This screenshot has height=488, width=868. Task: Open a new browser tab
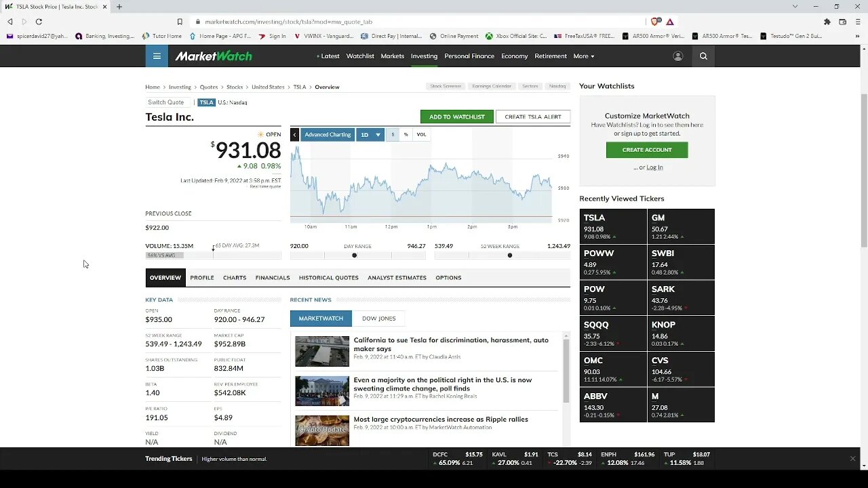[119, 7]
